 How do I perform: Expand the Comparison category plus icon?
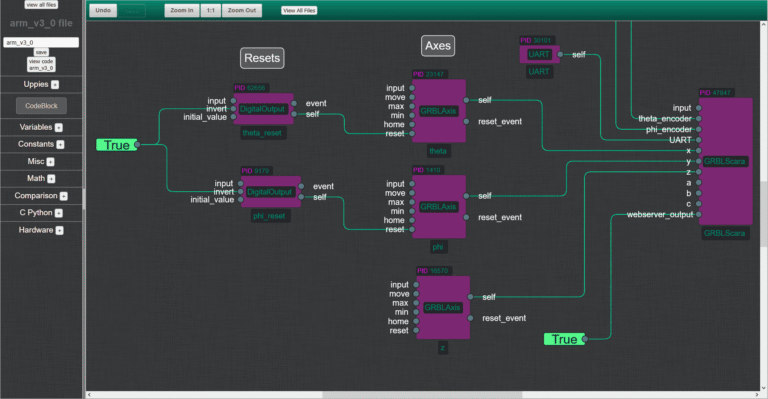coord(64,196)
